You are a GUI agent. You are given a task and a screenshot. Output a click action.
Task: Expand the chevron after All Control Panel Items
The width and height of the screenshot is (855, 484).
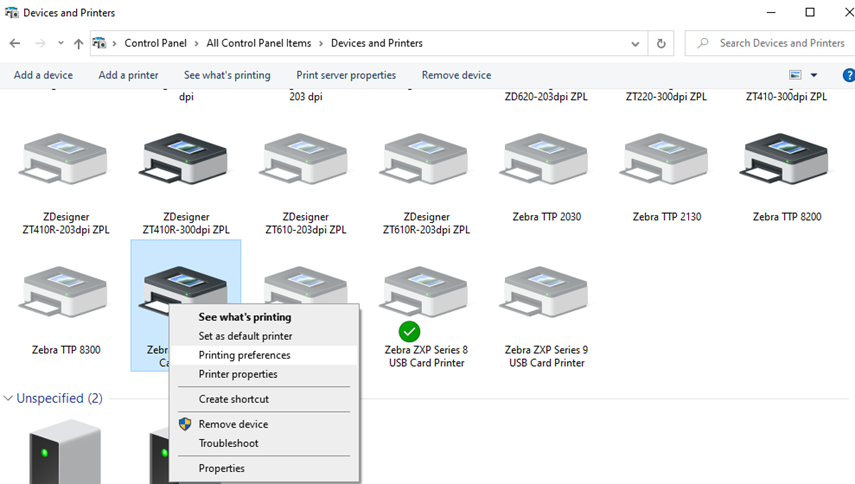321,44
